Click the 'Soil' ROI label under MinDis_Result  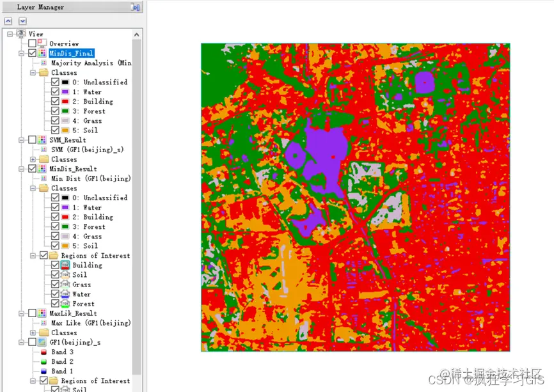79,275
